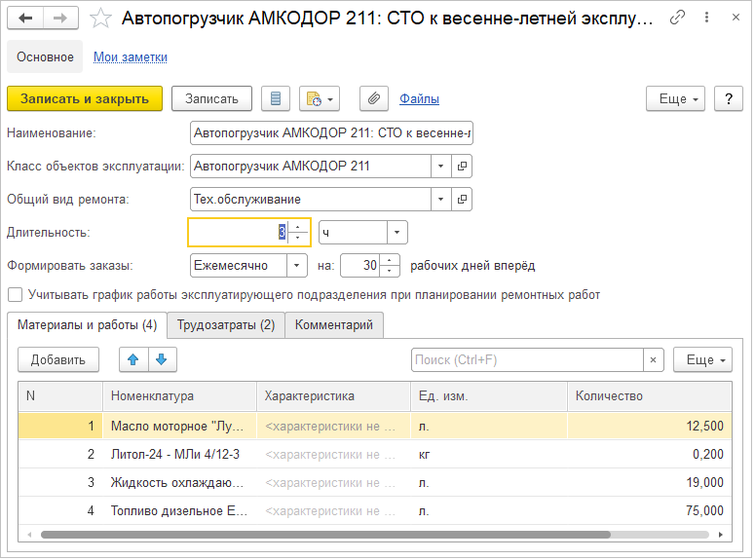The image size is (755, 560).
Task: Expand the Ежемесячно frequency dropdown
Action: tap(296, 266)
